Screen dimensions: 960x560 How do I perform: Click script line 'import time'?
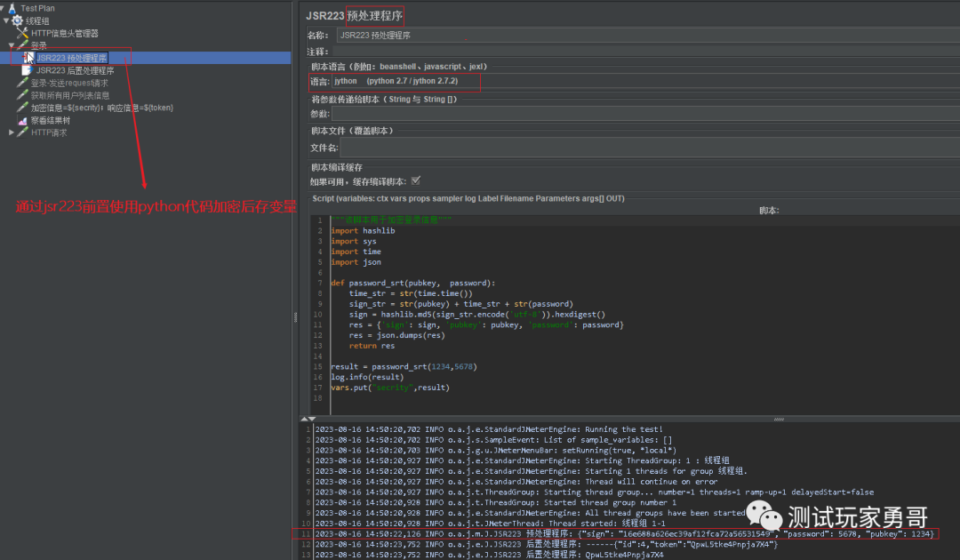[356, 252]
